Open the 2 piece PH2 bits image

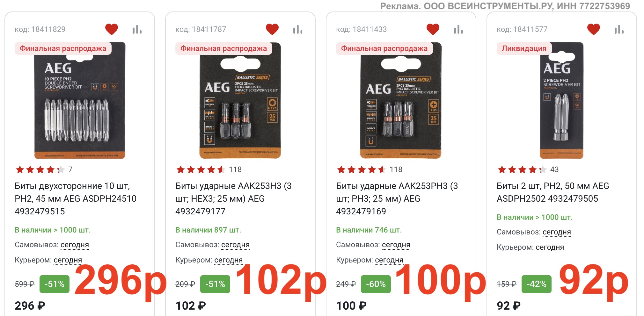(562, 100)
